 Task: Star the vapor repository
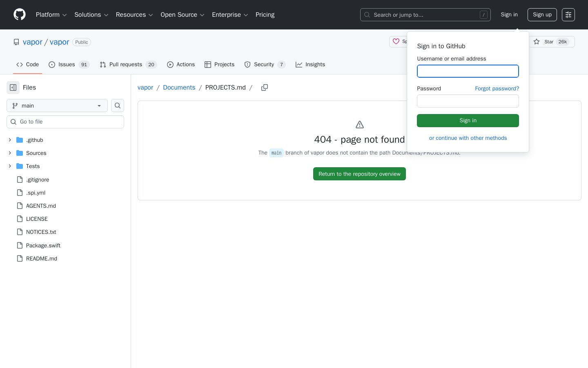(x=551, y=42)
